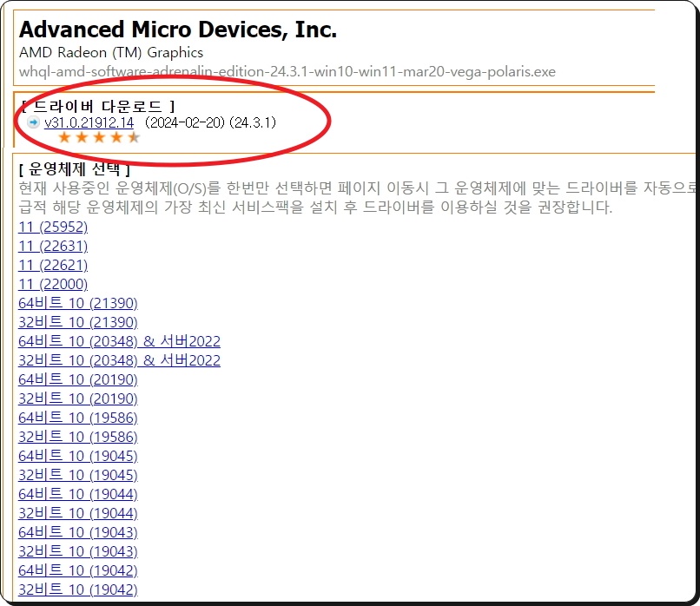
Task: Click the (24.3.1) version text
Action: [253, 122]
